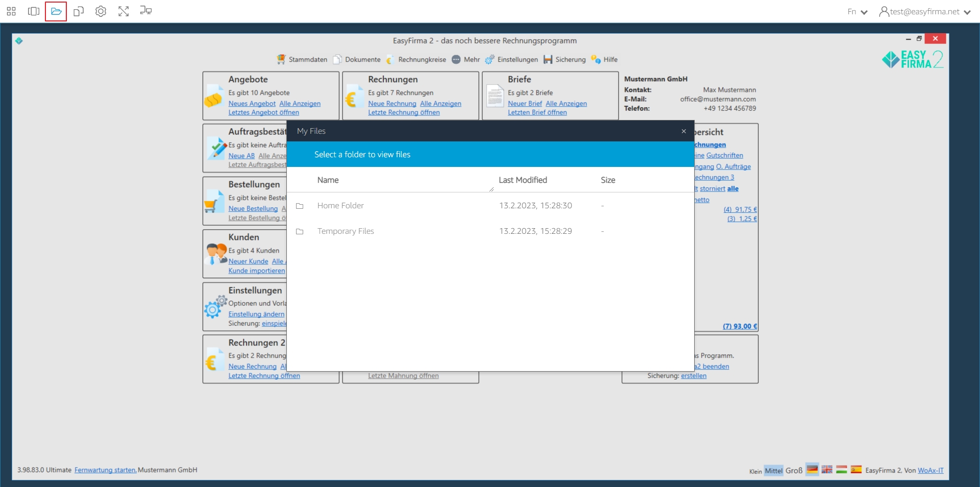Viewport: 980px width, 487px height.
Task: Click Letzte Rechnung öffnen in Rechnungen 2 tile
Action: click(x=264, y=376)
